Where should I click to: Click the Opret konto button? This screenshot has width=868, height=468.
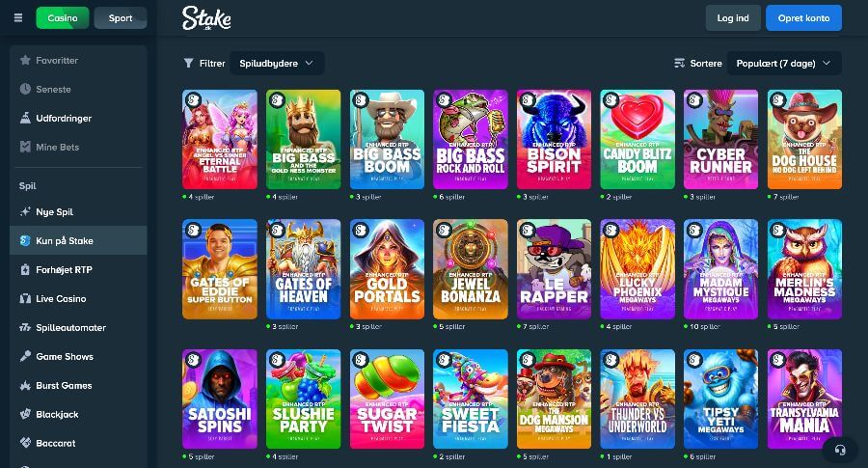(803, 17)
